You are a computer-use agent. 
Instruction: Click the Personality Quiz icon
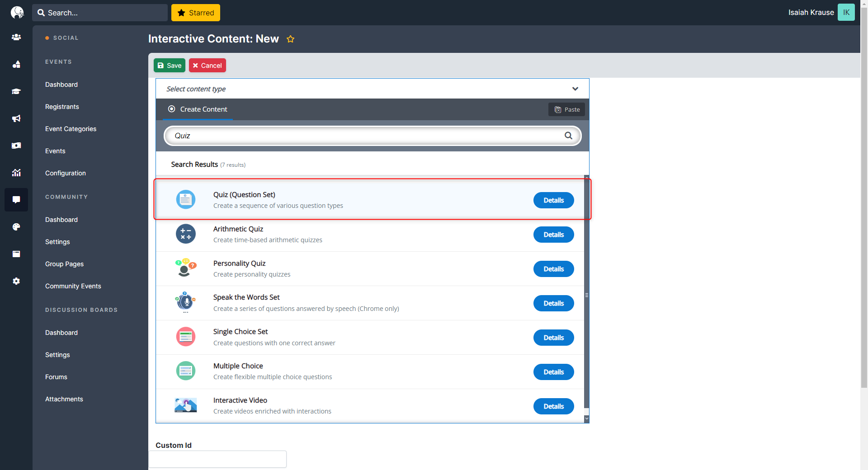pos(185,268)
